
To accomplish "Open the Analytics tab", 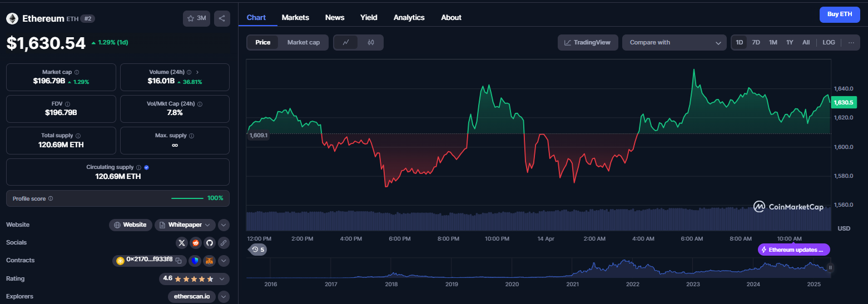I will pyautogui.click(x=409, y=17).
